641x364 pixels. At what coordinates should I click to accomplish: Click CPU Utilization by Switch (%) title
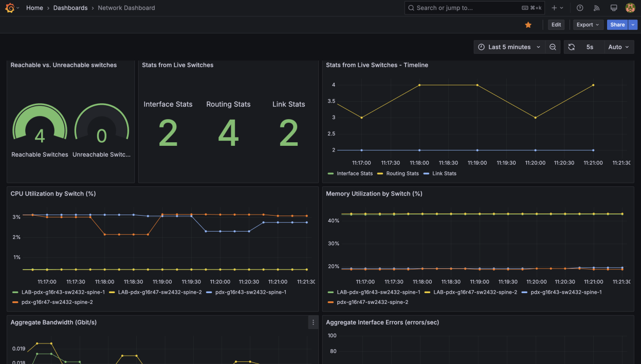pyautogui.click(x=53, y=194)
